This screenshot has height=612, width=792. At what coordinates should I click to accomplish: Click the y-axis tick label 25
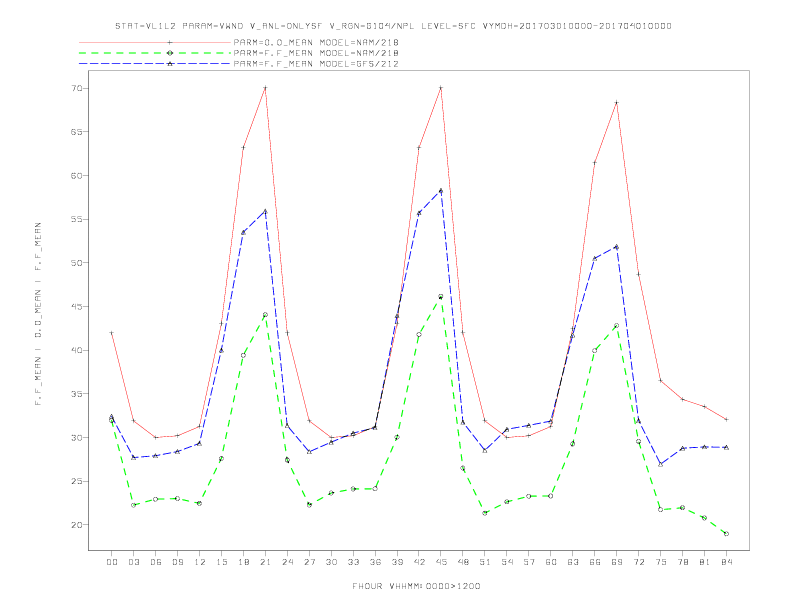(x=77, y=481)
